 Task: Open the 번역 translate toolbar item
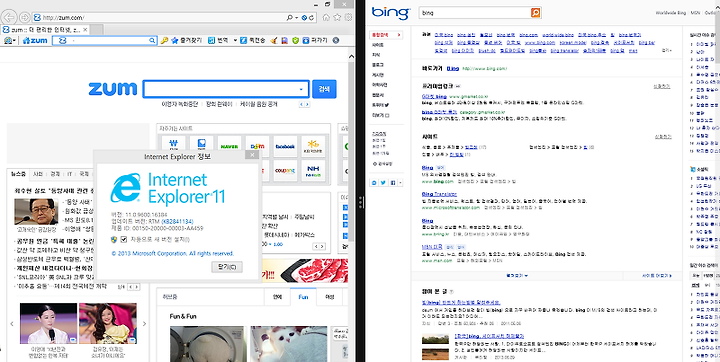pos(219,40)
